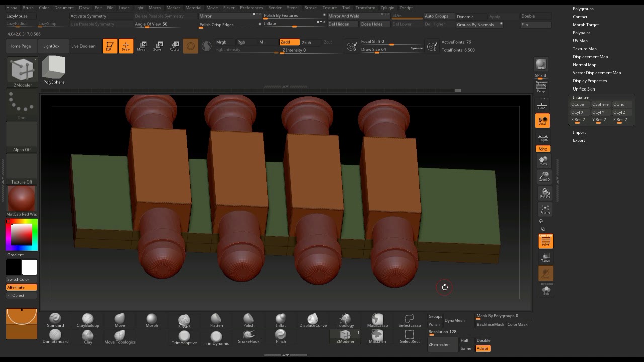The width and height of the screenshot is (644, 362).
Task: Expand the Morph Target subpalette
Action: (x=586, y=25)
